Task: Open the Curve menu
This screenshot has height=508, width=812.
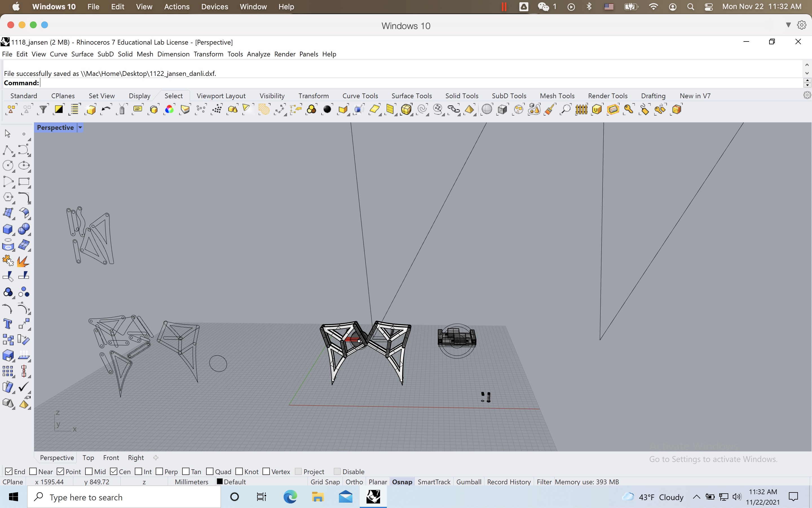Action: (x=58, y=54)
